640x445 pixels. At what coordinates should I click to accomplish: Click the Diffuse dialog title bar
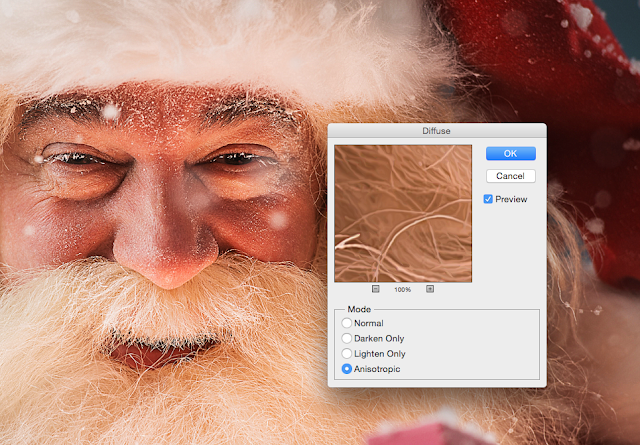pos(437,131)
